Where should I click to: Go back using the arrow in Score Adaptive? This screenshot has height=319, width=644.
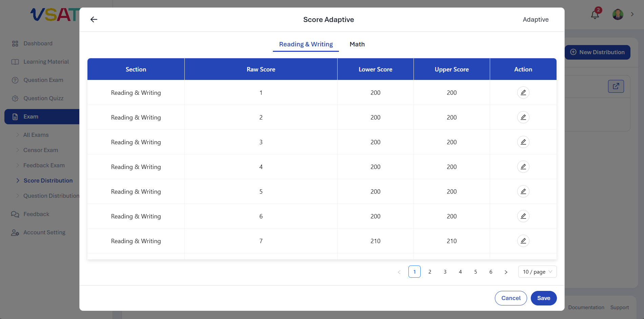click(94, 20)
